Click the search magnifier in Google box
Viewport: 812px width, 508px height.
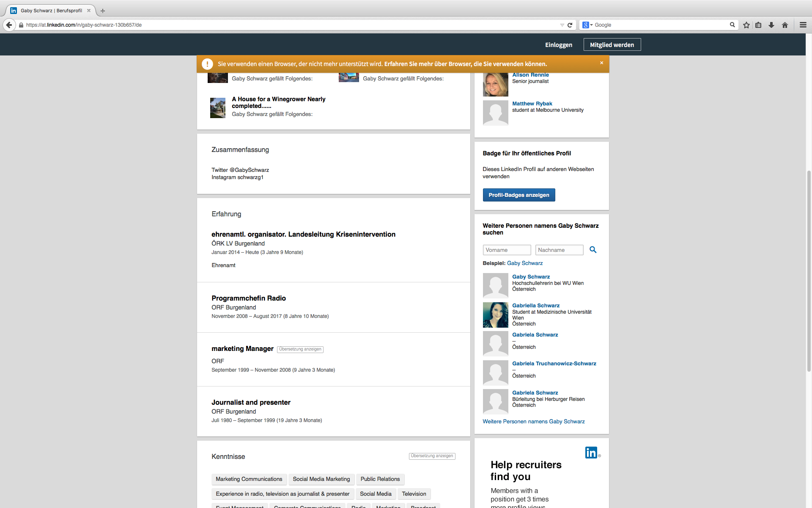tap(732, 25)
